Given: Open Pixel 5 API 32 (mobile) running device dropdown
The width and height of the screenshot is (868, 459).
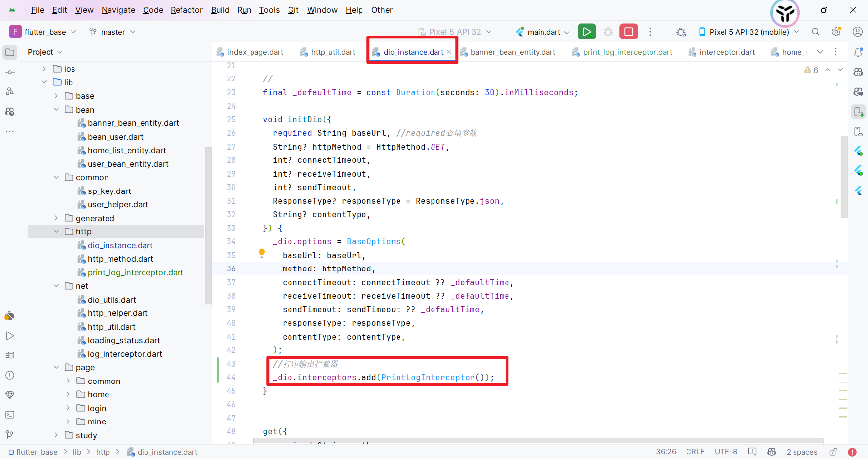Looking at the screenshot, I should 749,32.
